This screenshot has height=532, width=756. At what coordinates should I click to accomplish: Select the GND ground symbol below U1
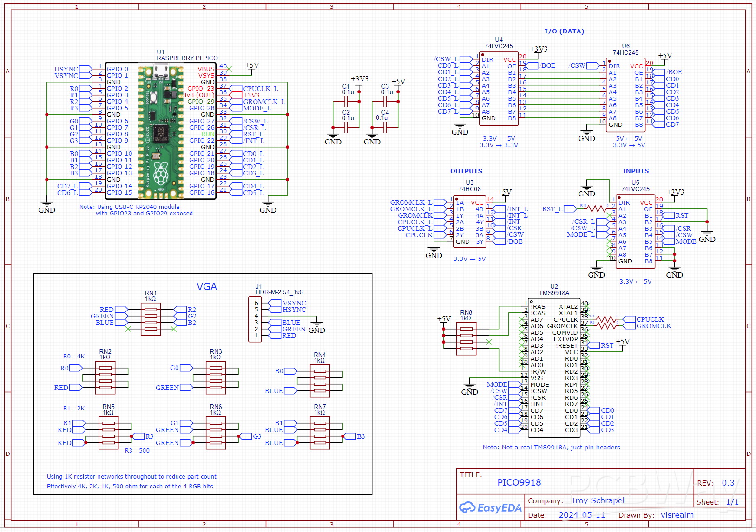[46, 203]
